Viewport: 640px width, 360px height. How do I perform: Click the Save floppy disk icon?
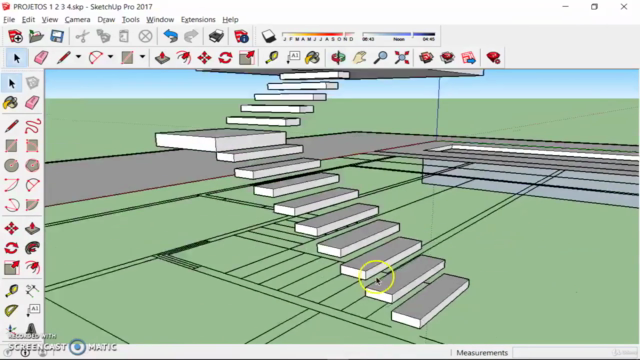tap(57, 36)
